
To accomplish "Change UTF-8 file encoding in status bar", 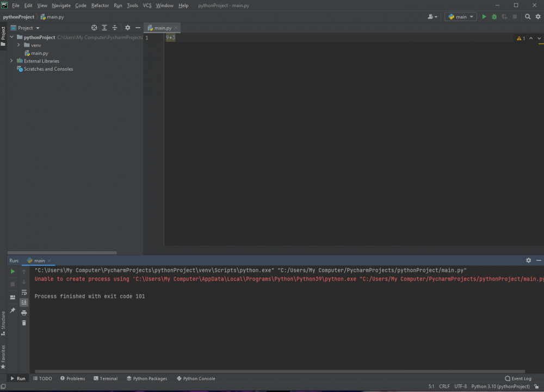I will 460,387.
